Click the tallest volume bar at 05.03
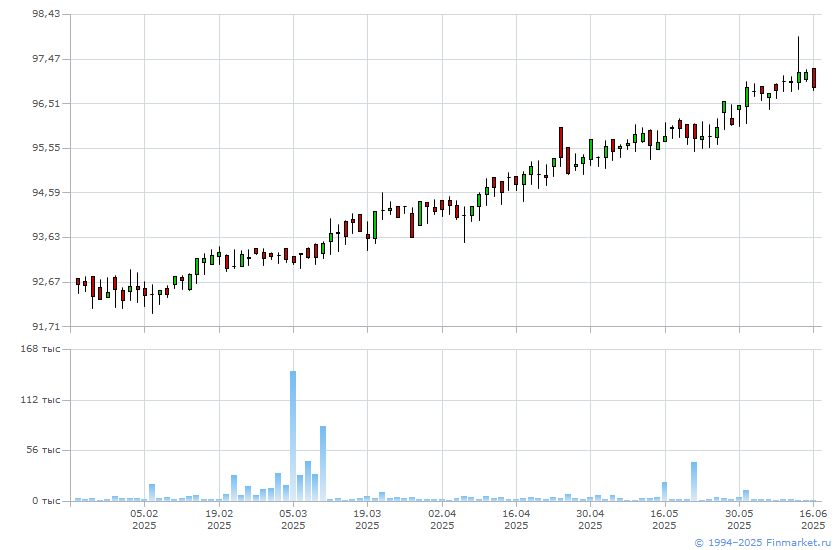 pyautogui.click(x=293, y=436)
